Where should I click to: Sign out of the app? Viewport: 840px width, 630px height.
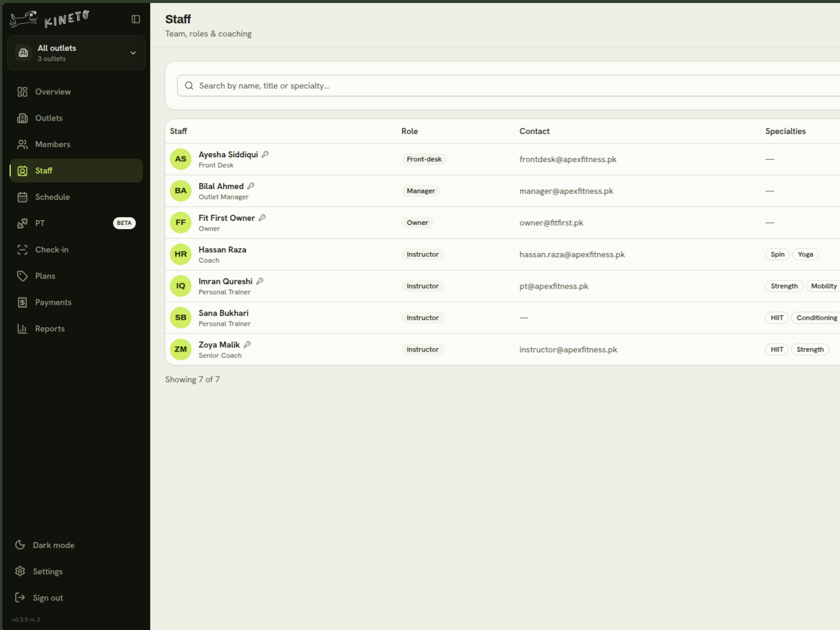pyautogui.click(x=76, y=598)
